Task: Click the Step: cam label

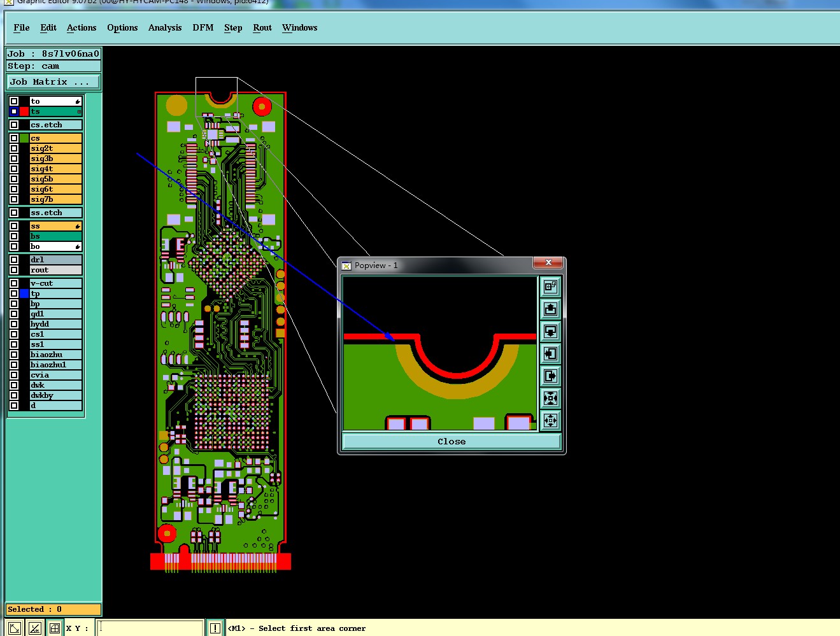Action: 53,66
